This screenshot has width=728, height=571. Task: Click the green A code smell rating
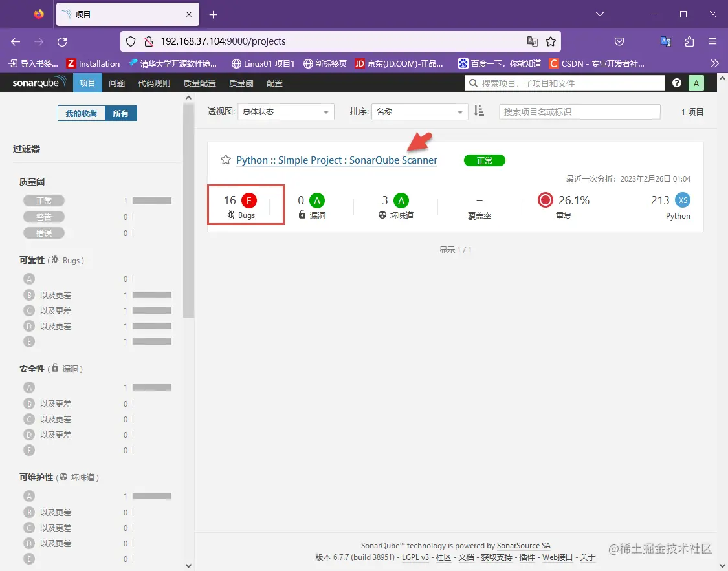[x=401, y=200]
